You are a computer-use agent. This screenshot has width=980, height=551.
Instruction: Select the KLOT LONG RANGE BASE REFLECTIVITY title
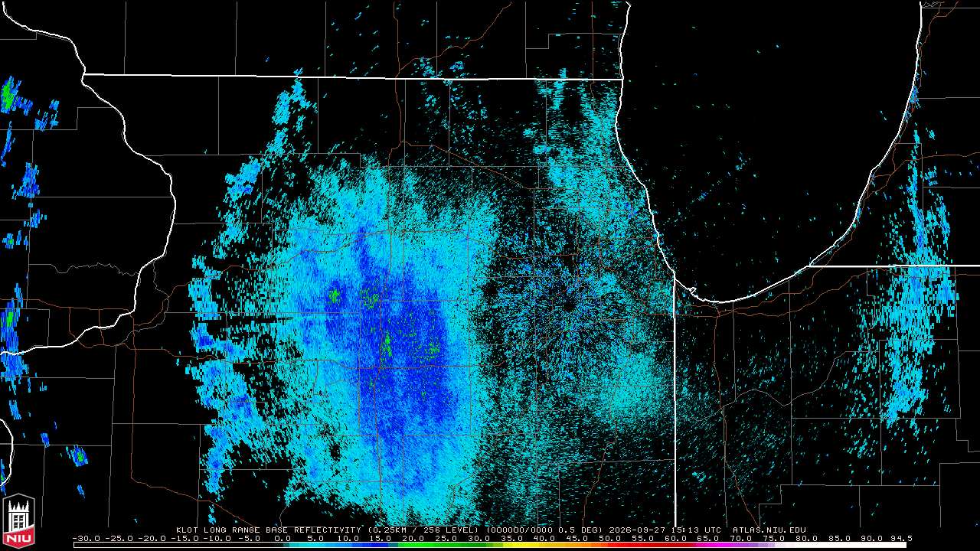pyautogui.click(x=269, y=530)
